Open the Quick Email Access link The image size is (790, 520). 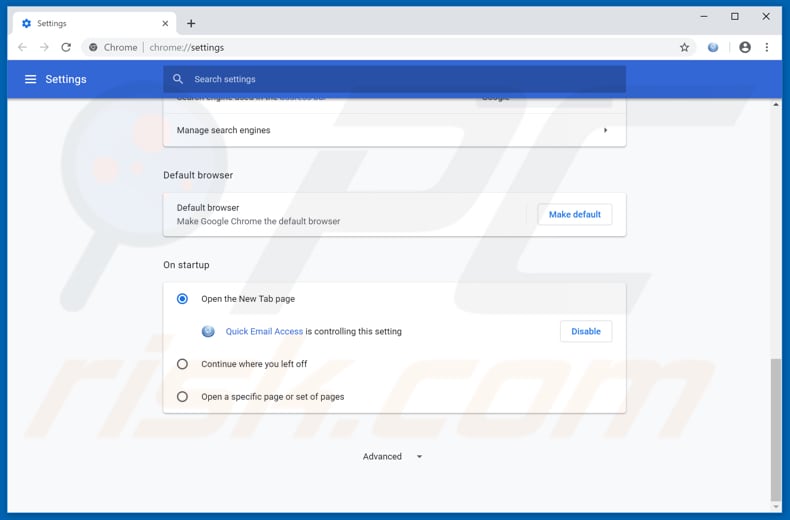pos(264,332)
